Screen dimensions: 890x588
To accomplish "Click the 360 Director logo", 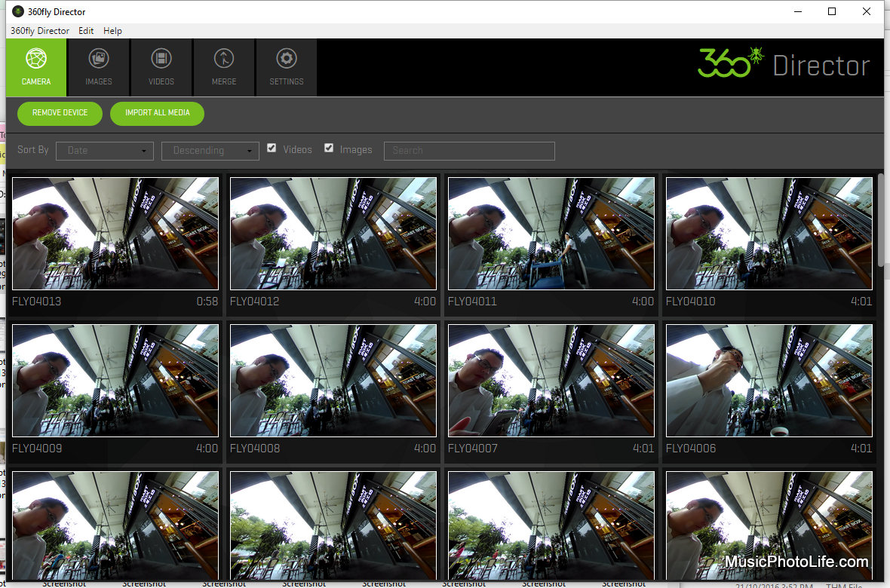I will [x=784, y=63].
